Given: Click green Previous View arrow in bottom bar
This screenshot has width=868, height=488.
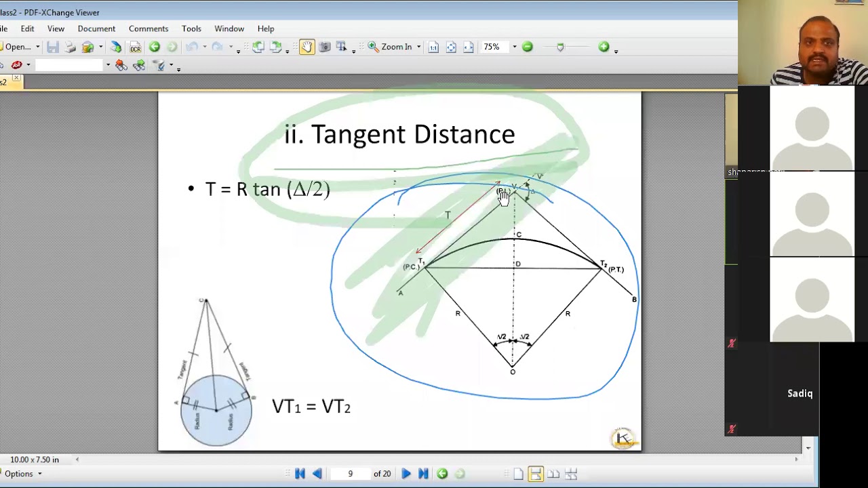Looking at the screenshot, I should coord(442,474).
